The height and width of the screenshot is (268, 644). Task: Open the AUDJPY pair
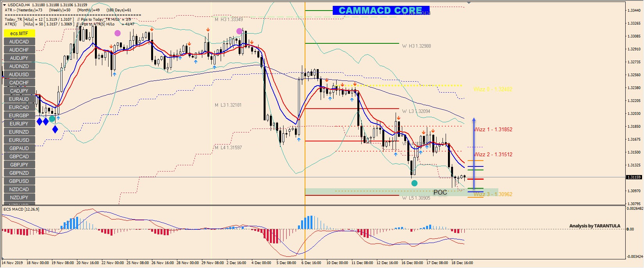[x=19, y=58]
